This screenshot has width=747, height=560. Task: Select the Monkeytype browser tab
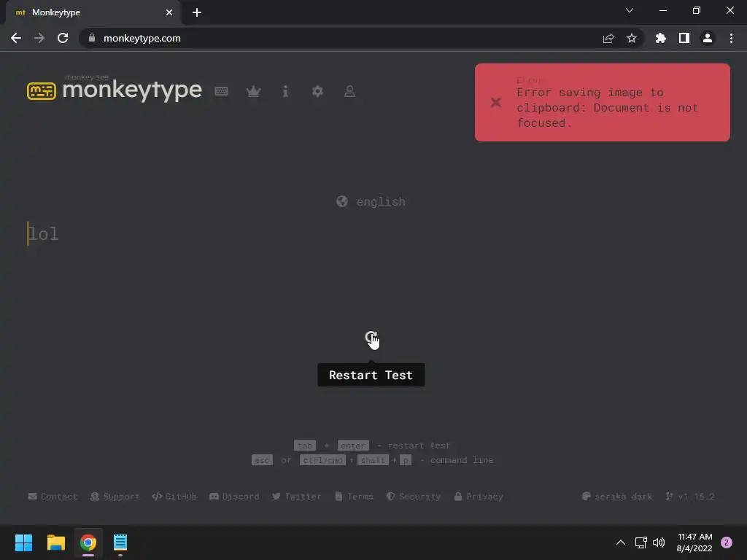(93, 12)
